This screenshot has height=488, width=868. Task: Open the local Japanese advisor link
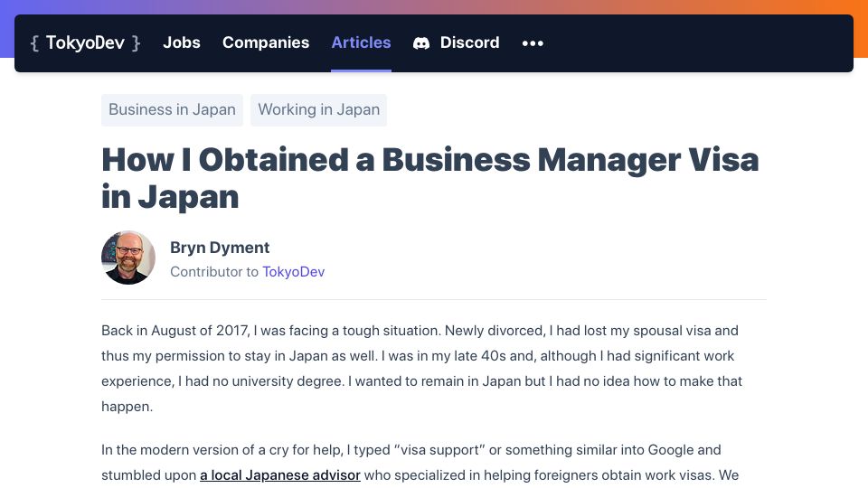(x=280, y=475)
